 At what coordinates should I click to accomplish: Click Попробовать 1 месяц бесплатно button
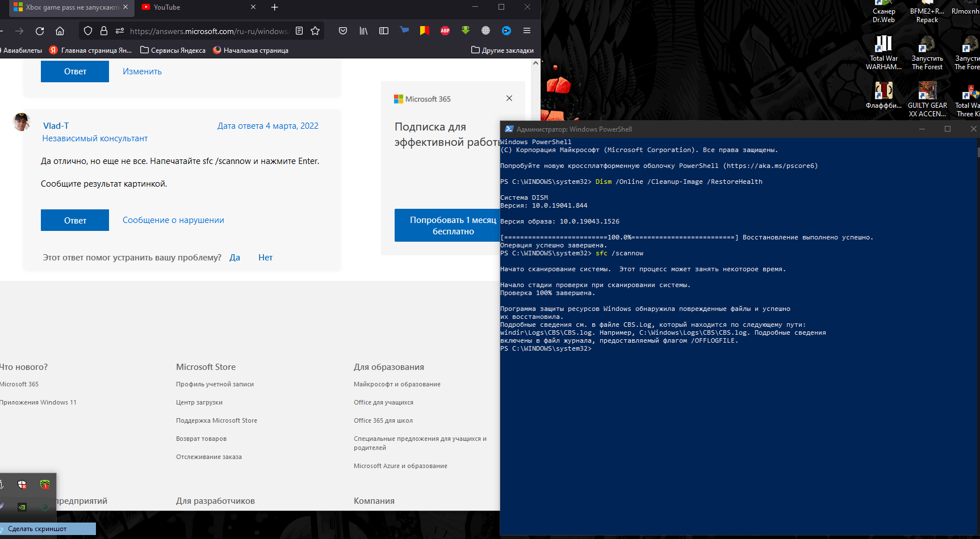point(447,225)
